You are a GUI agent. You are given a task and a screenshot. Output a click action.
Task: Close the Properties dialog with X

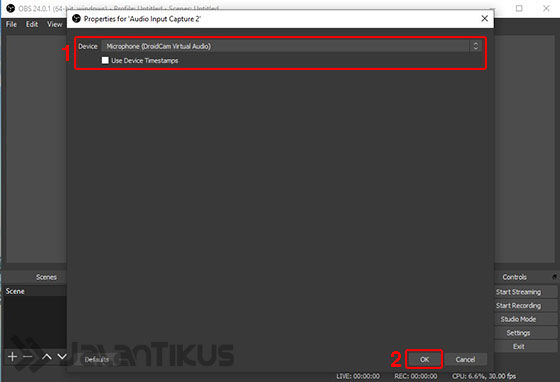point(484,18)
